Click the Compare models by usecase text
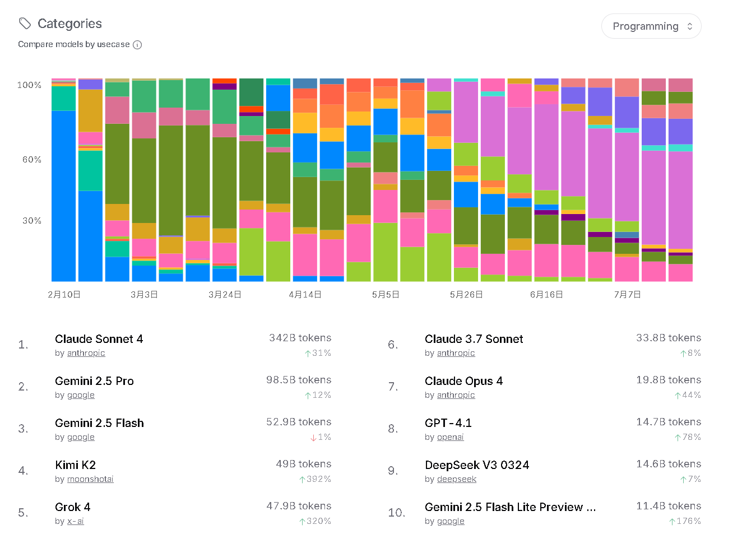 (x=73, y=44)
